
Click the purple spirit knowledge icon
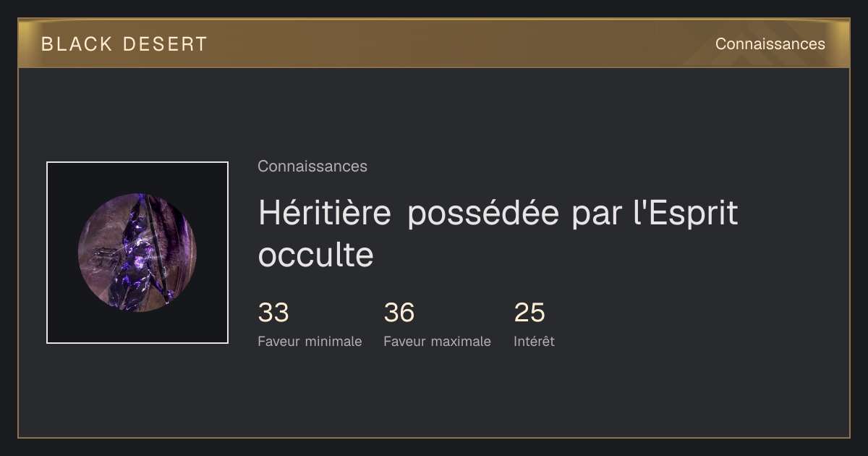(137, 253)
